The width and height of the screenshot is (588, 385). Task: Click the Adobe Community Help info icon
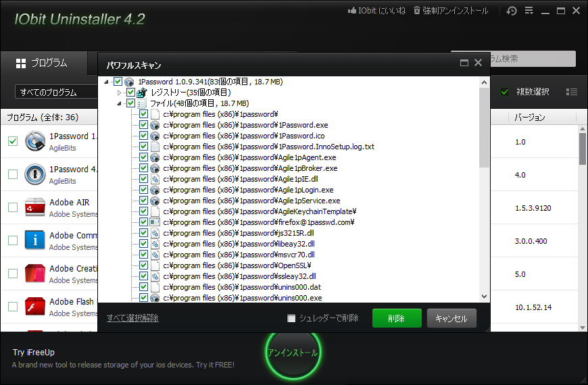35,240
